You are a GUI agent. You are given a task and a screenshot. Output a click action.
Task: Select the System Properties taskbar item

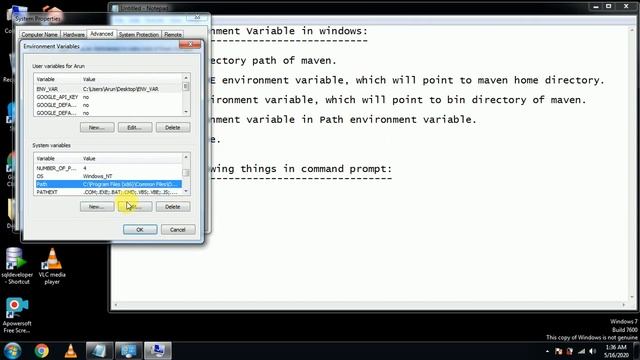click(158, 351)
